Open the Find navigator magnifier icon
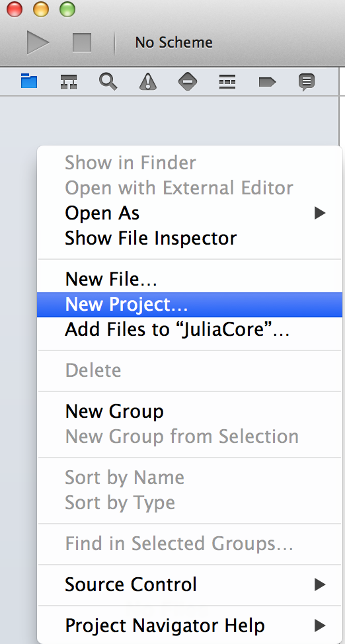Viewport: 345px width, 644px height. click(108, 82)
